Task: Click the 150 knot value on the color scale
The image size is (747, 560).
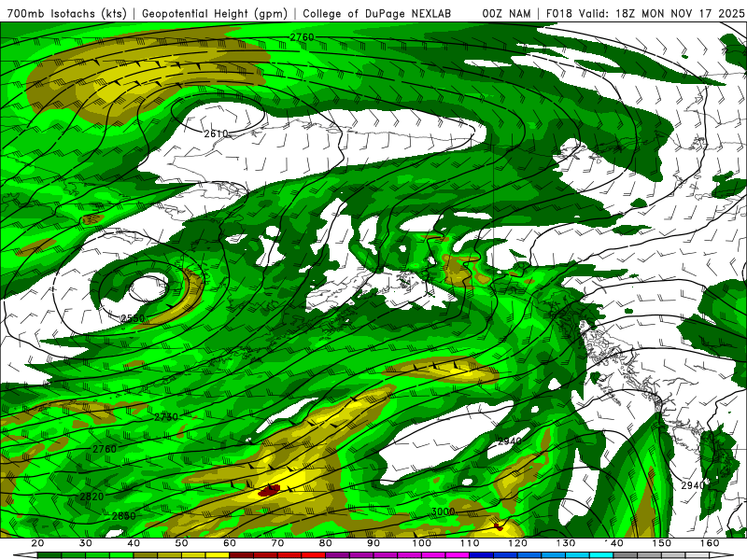Action: point(662,543)
